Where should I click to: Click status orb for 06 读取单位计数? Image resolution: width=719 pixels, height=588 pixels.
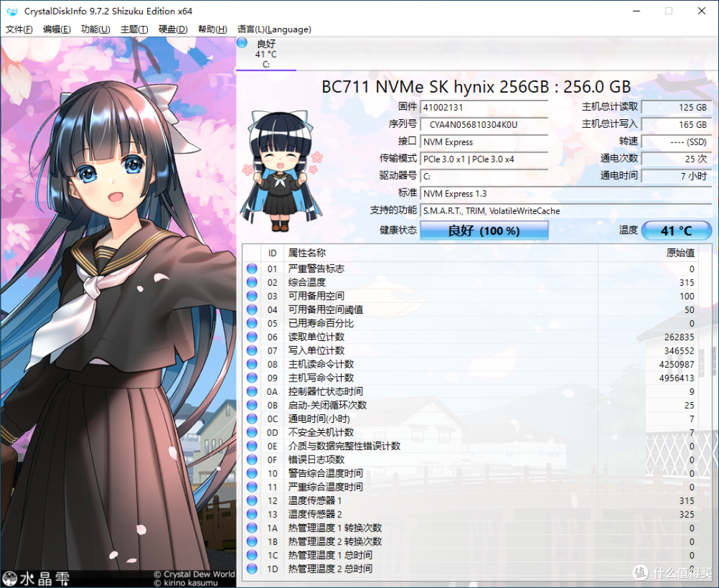pyautogui.click(x=252, y=337)
